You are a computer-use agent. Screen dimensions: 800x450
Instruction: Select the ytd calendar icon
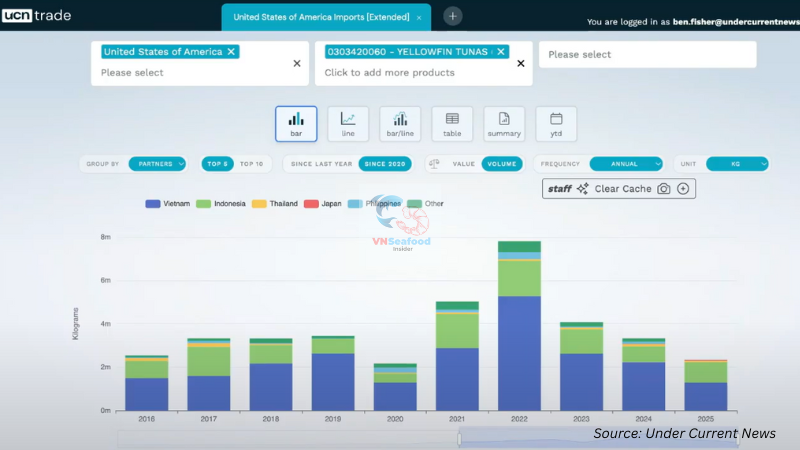tap(556, 124)
